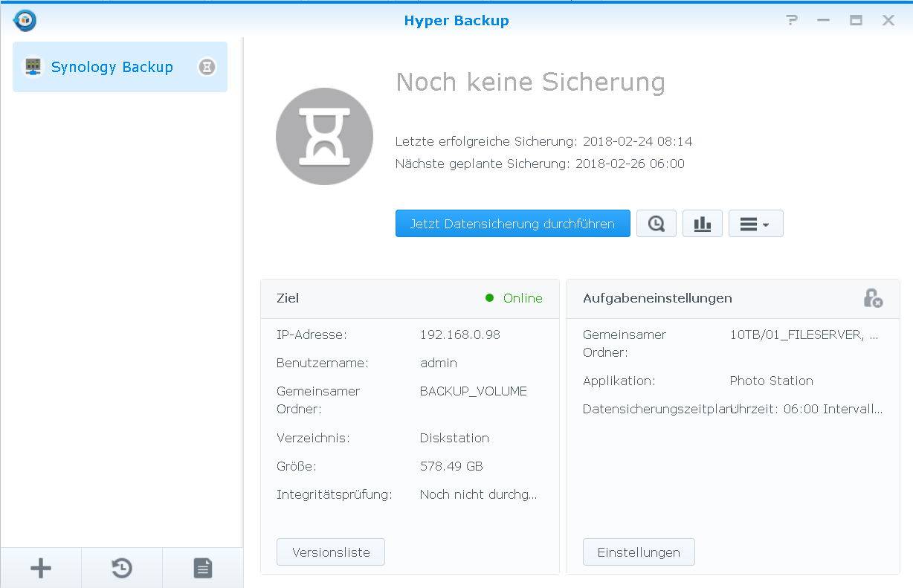Screen dimensions: 913x588
Task: Close the Hyper Backup window
Action: pyautogui.click(x=888, y=20)
